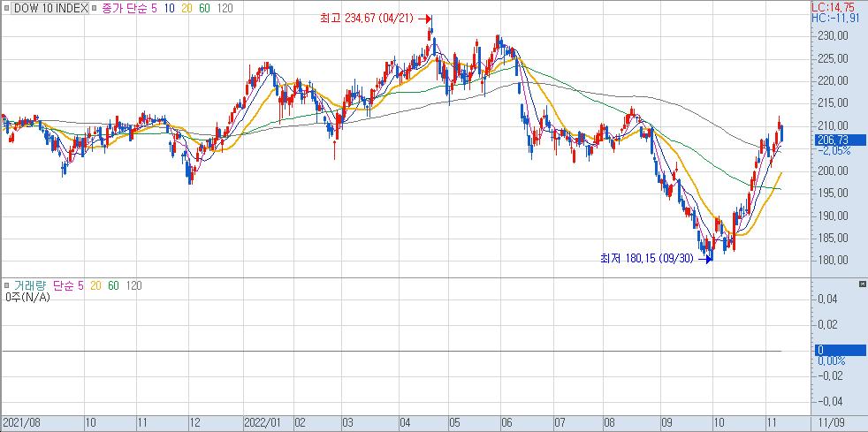Click the blue arrow beside the 최저 low label

705,258
